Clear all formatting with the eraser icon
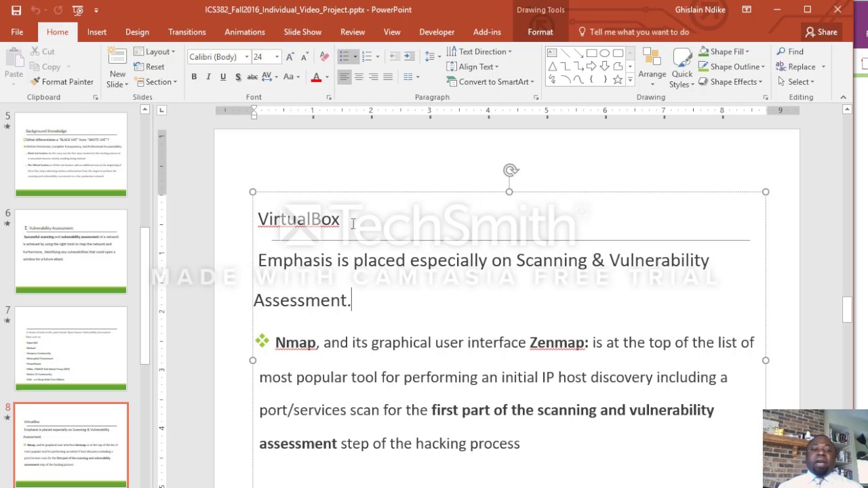Image resolution: width=868 pixels, height=488 pixels. click(x=324, y=57)
